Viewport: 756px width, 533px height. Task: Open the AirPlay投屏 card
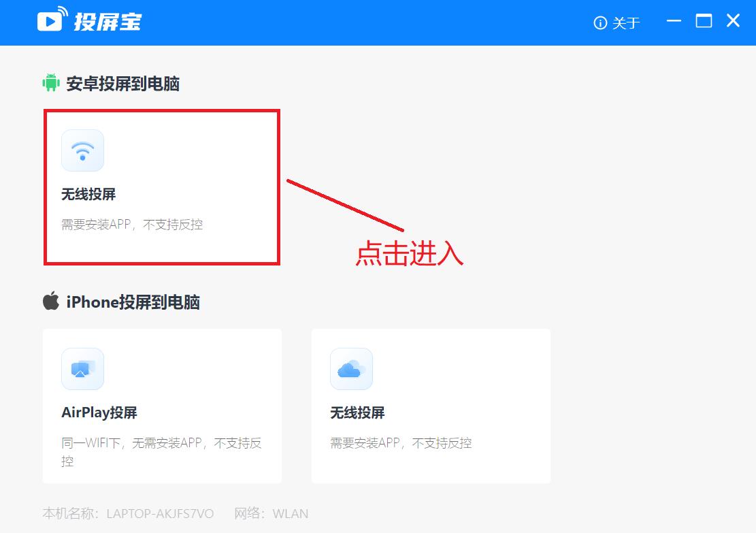(161, 405)
